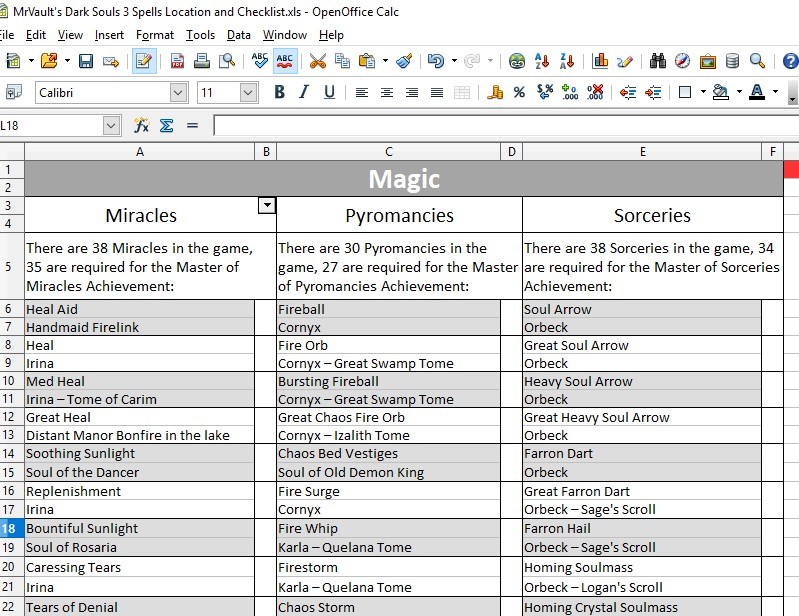This screenshot has width=799, height=616.
Task: Toggle bold formatting
Action: point(279,93)
